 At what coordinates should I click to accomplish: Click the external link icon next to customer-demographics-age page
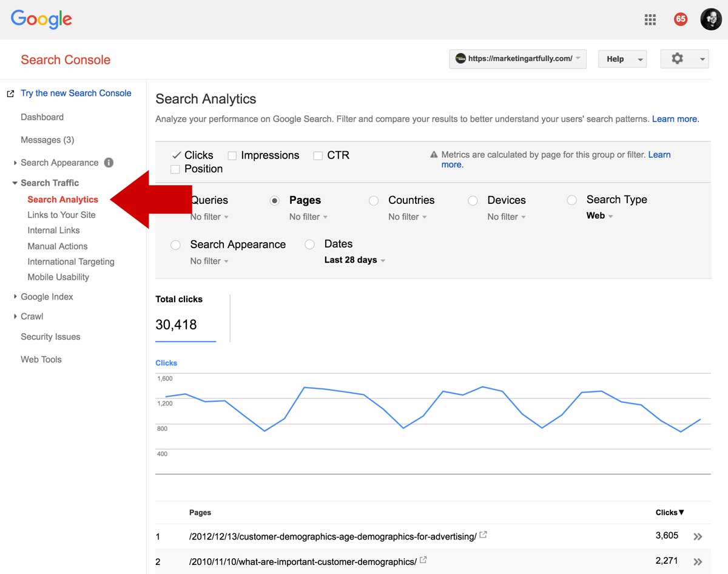(483, 535)
